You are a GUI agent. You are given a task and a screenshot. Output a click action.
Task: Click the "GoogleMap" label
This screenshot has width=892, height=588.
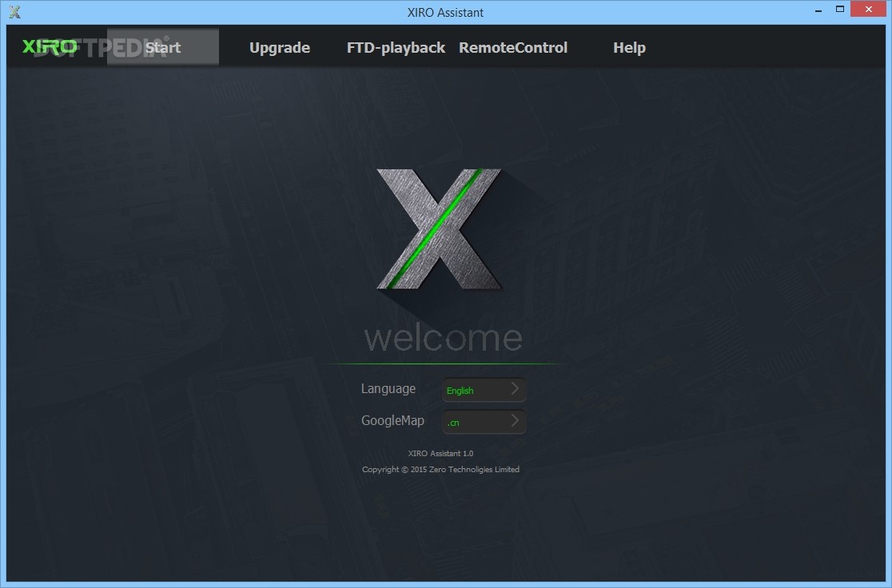pos(392,421)
